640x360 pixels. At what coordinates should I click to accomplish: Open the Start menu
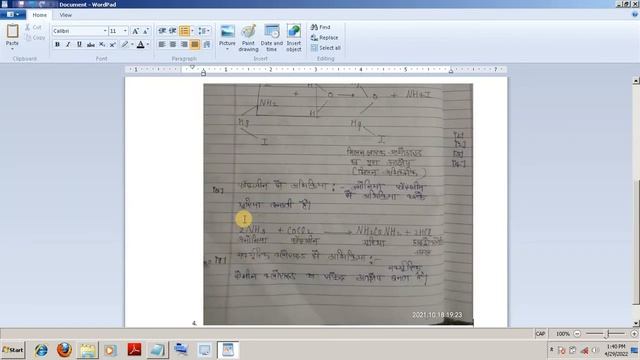point(13,350)
